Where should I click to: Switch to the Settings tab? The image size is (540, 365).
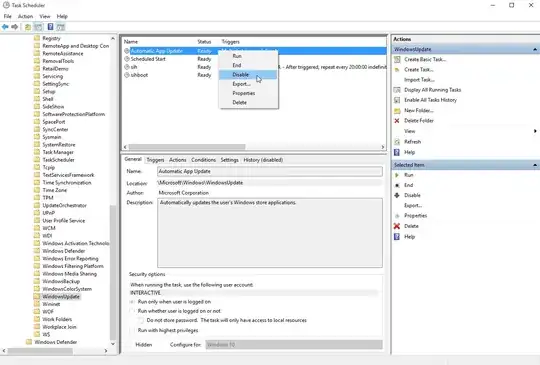click(230, 160)
